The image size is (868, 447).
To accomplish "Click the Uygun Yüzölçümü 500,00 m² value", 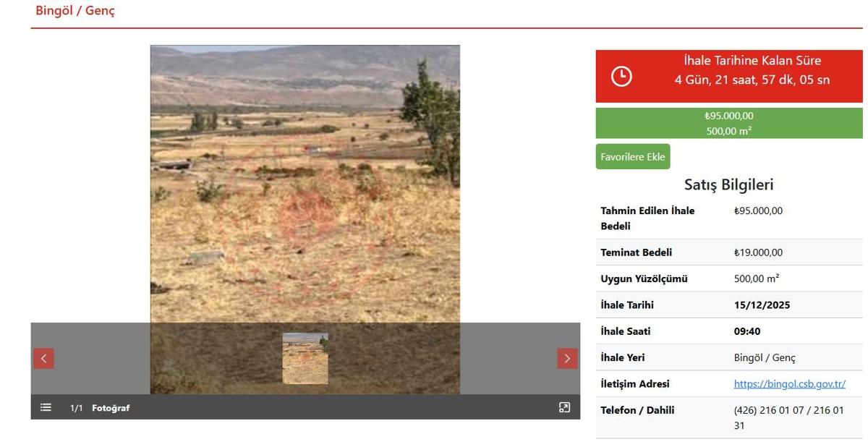I will point(757,278).
